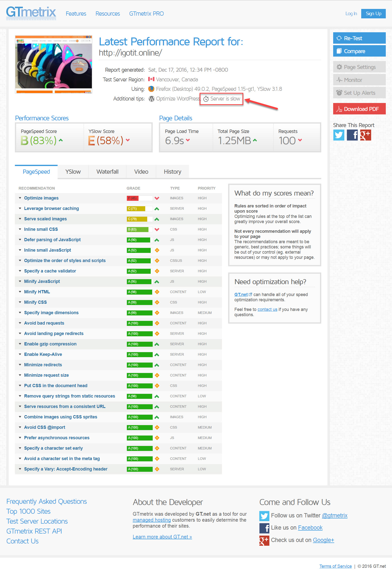Open the contact us link
This screenshot has width=392, height=575.
point(267,309)
